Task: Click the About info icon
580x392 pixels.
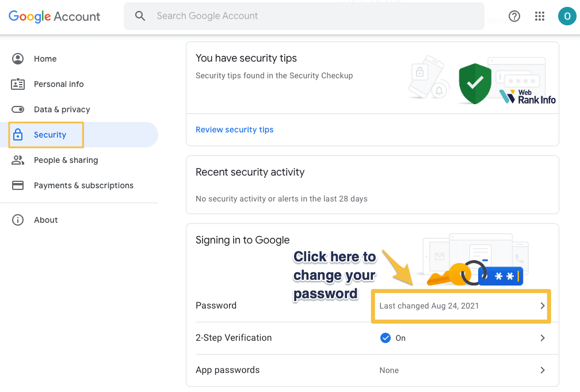Action: point(18,220)
